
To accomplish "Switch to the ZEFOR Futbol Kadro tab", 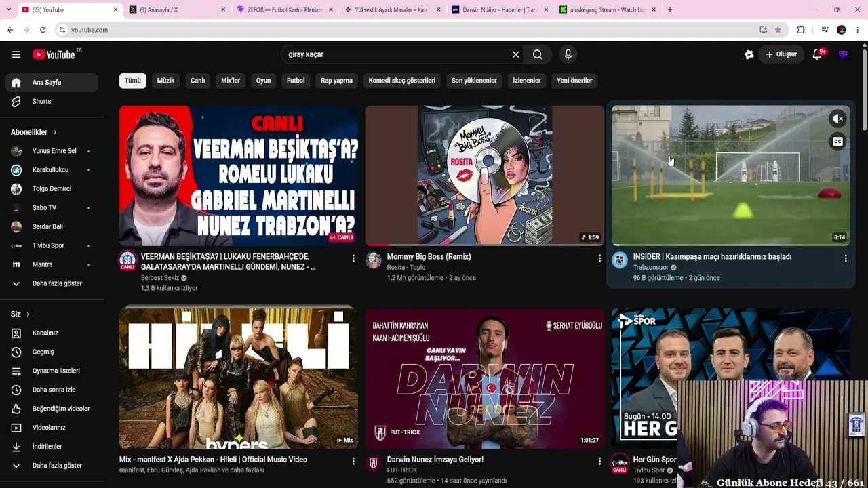I will tap(284, 9).
